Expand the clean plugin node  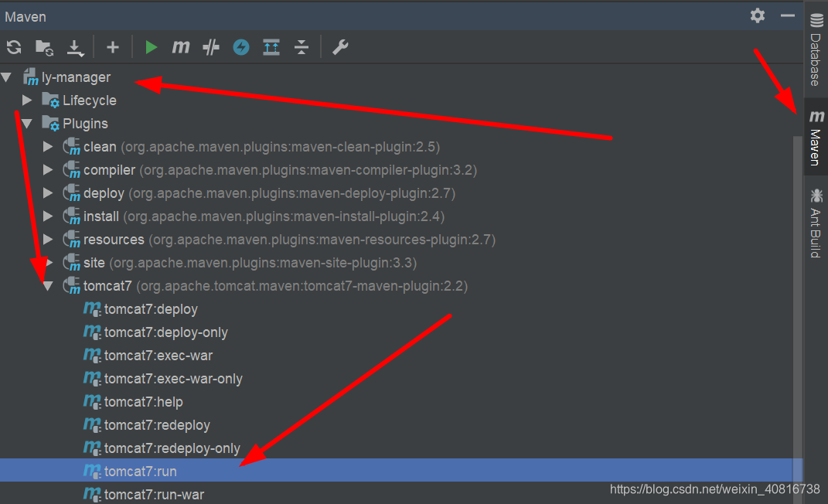[x=48, y=147]
